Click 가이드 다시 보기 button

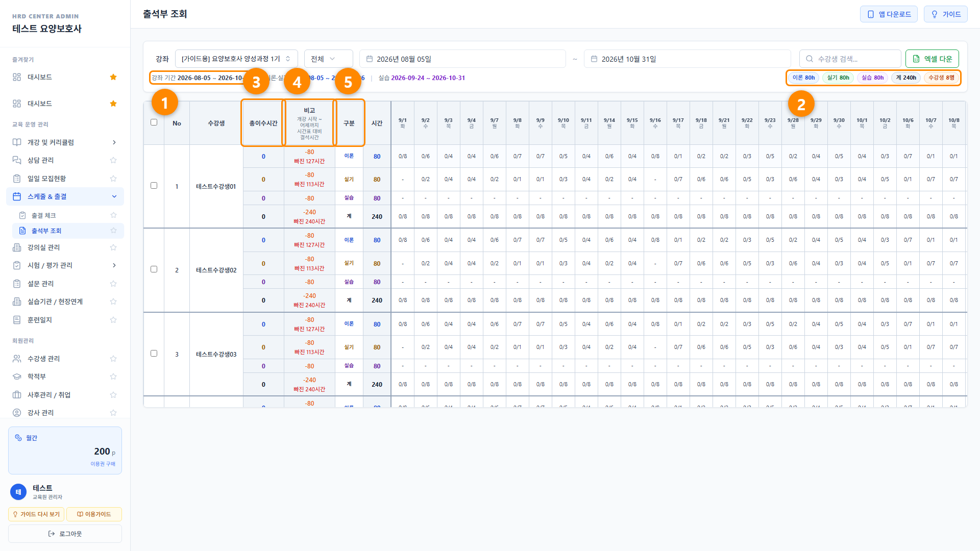click(36, 514)
